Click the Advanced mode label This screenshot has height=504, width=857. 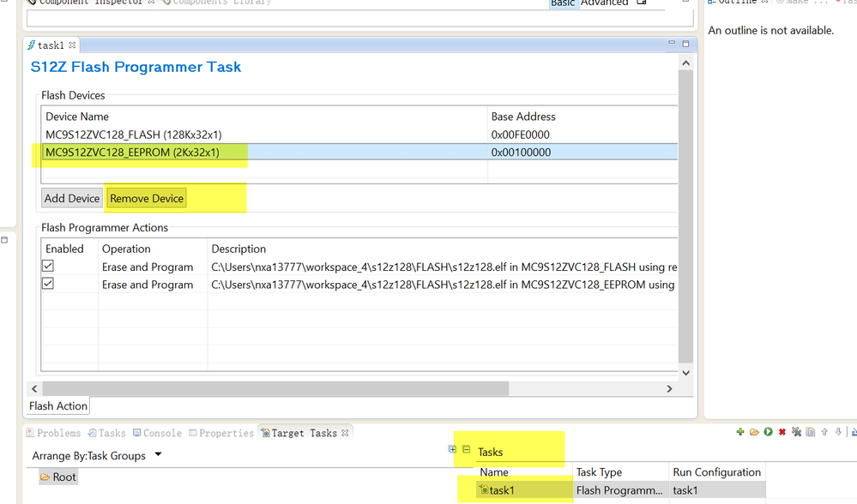point(604,3)
